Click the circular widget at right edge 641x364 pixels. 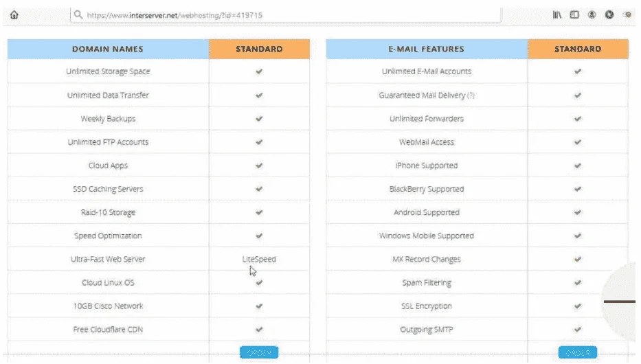coord(619,302)
